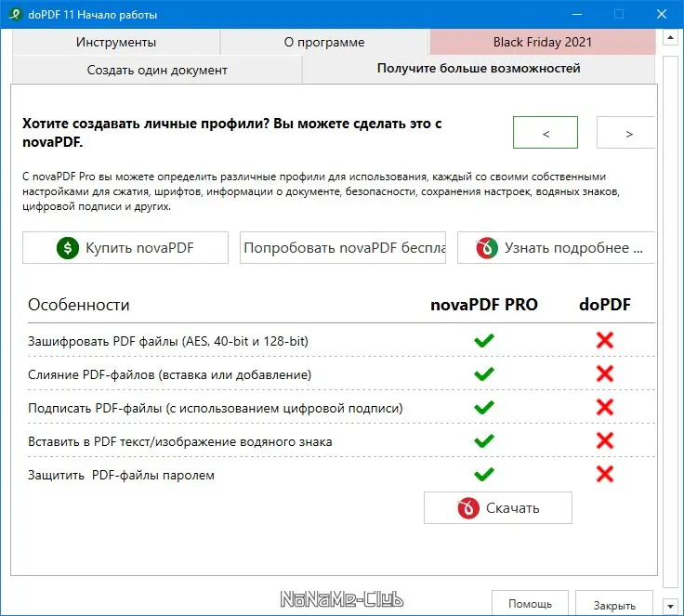
Task: Click the novaPDF PRO column header
Action: 484,305
